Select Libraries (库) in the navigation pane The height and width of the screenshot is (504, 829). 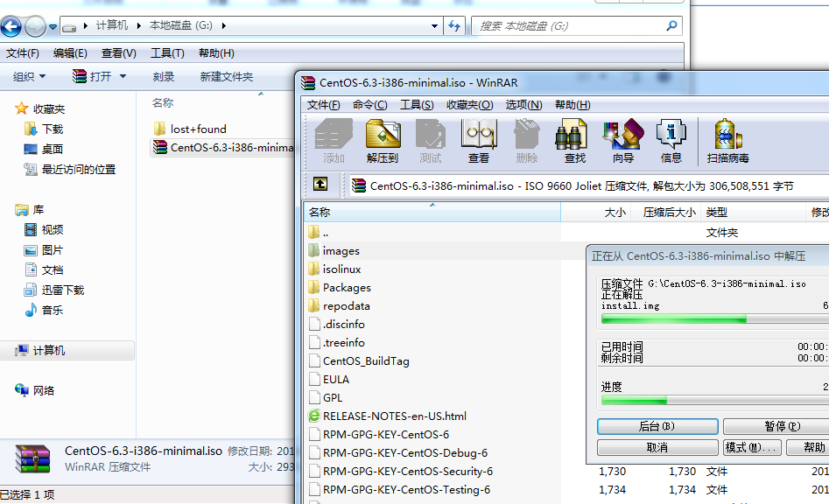30,210
